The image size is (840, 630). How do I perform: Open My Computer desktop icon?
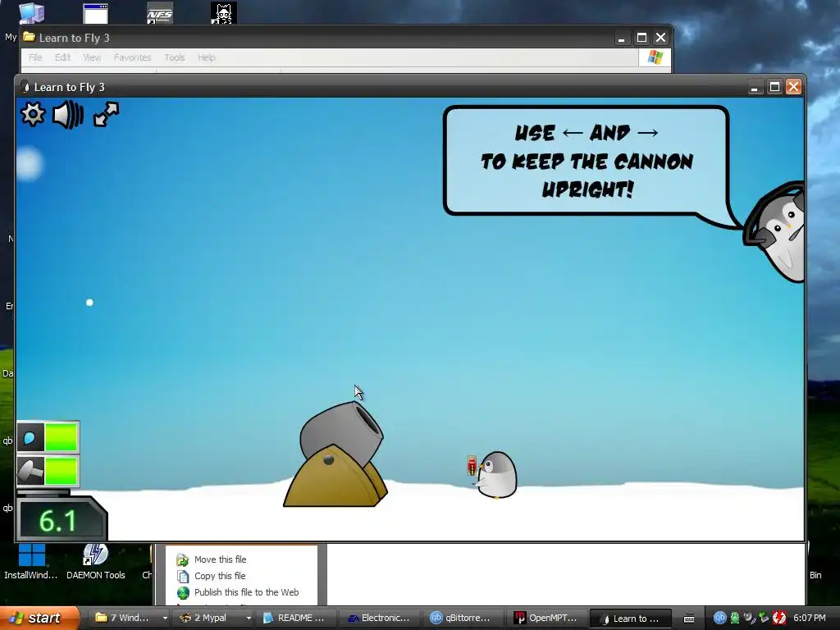(32, 13)
